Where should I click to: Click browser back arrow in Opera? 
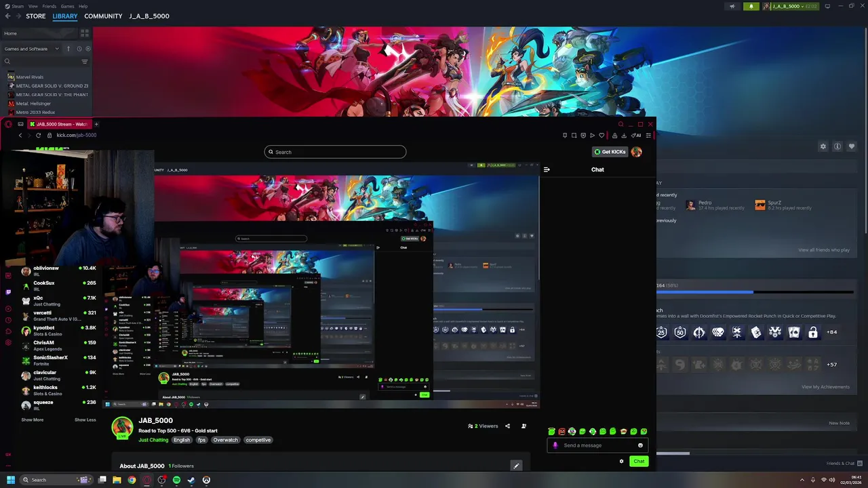pos(20,135)
